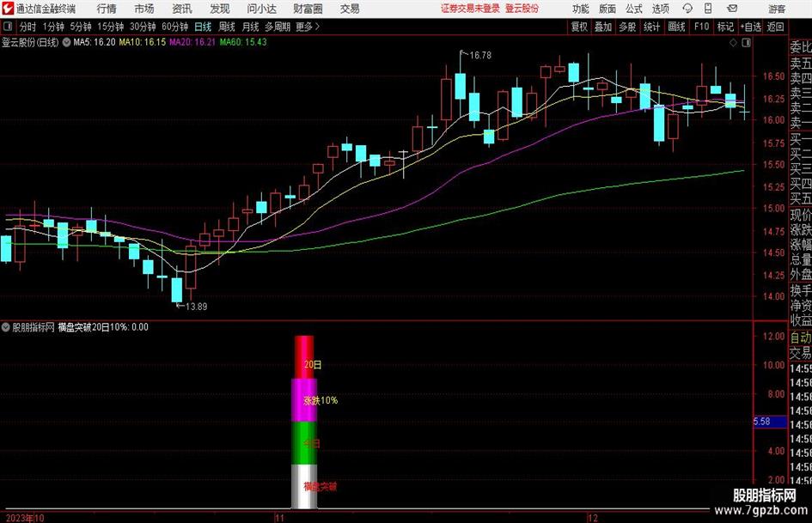Toggle the right side panel icon
The width and height of the screenshot is (812, 523).
pyautogui.click(x=746, y=43)
